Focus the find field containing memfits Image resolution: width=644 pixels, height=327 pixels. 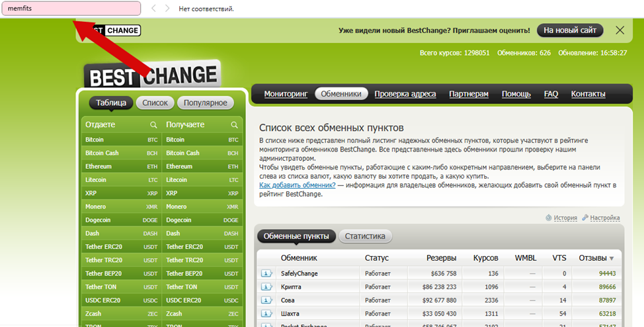[x=71, y=8]
